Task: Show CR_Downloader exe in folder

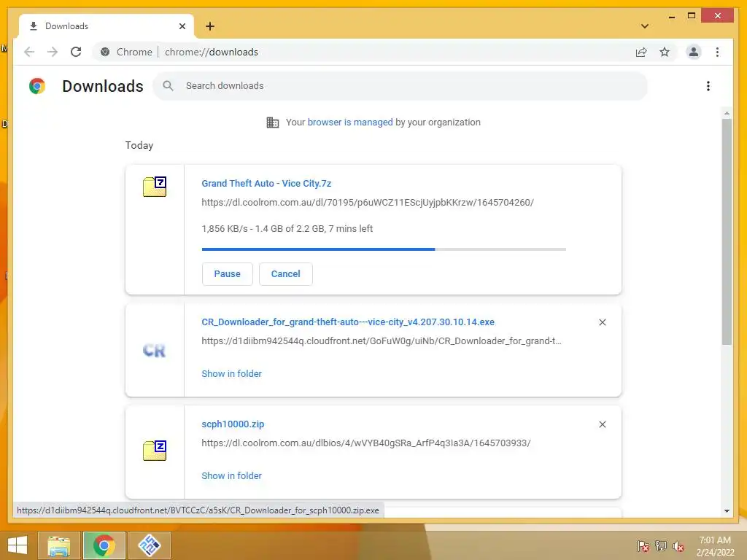Action: tap(231, 374)
